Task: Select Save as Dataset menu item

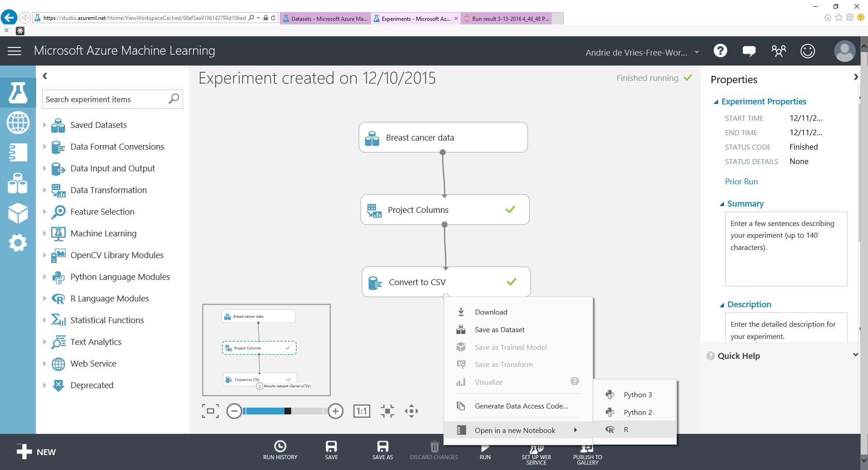Action: pos(518,329)
